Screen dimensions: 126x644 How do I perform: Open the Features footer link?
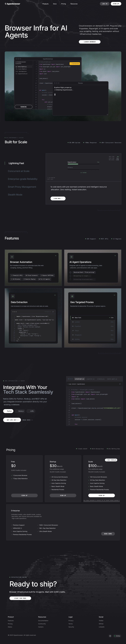11,621
